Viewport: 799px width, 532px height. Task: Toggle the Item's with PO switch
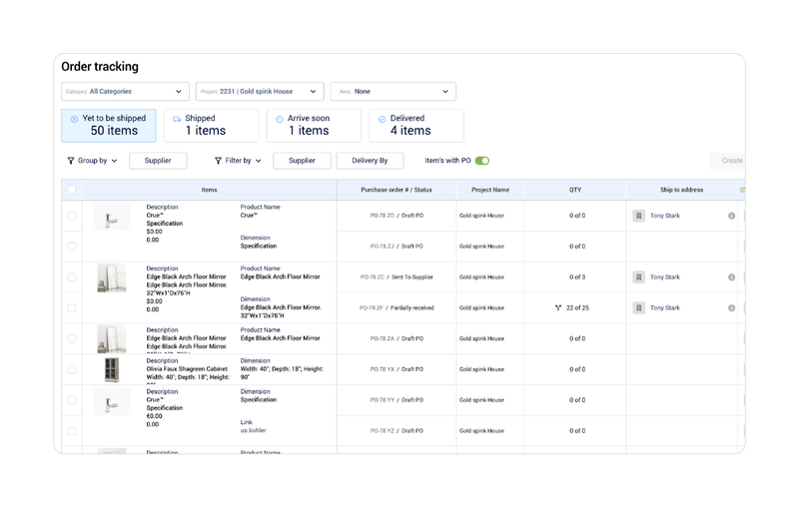coord(482,161)
